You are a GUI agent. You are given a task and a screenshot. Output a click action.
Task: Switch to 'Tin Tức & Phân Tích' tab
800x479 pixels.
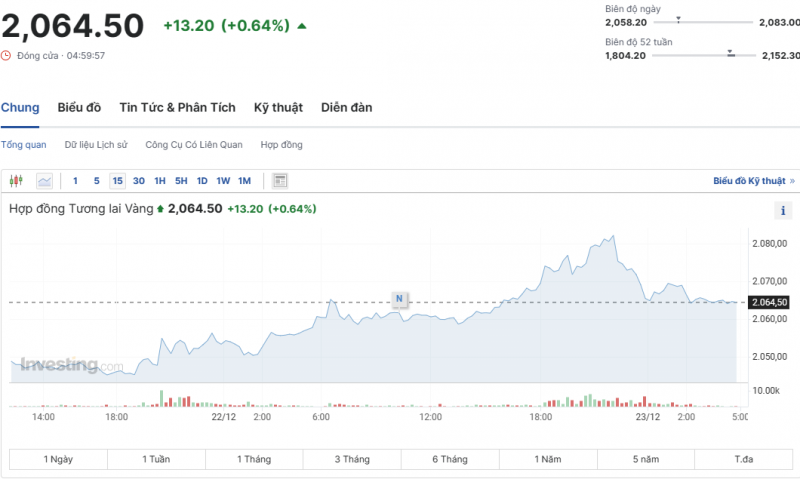click(x=177, y=107)
